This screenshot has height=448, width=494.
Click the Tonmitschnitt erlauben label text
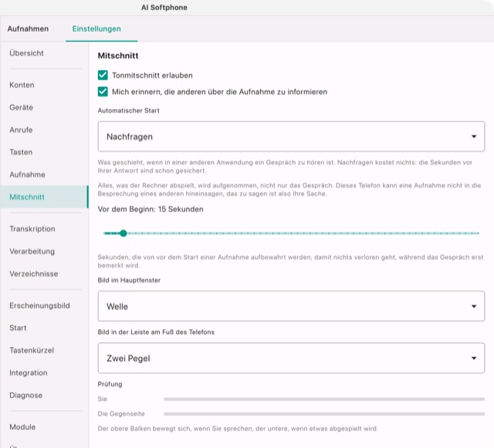(x=153, y=76)
